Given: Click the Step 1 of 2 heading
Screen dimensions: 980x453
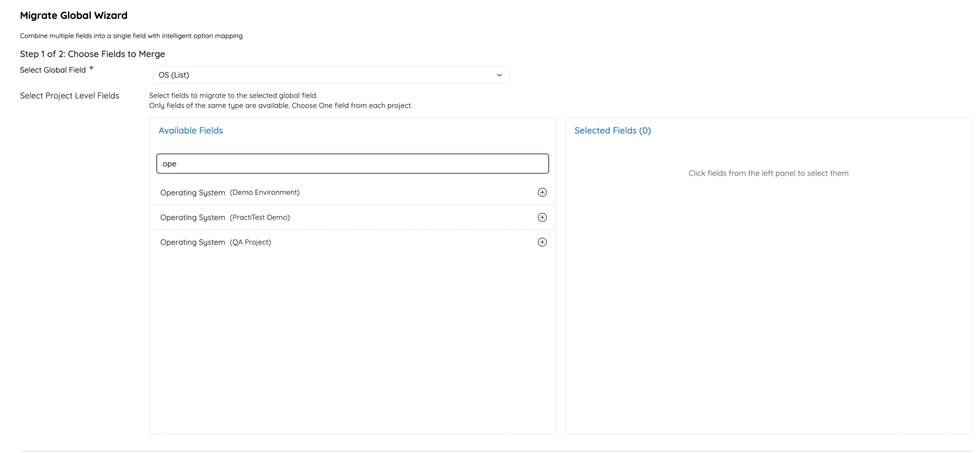Looking at the screenshot, I should (x=92, y=54).
